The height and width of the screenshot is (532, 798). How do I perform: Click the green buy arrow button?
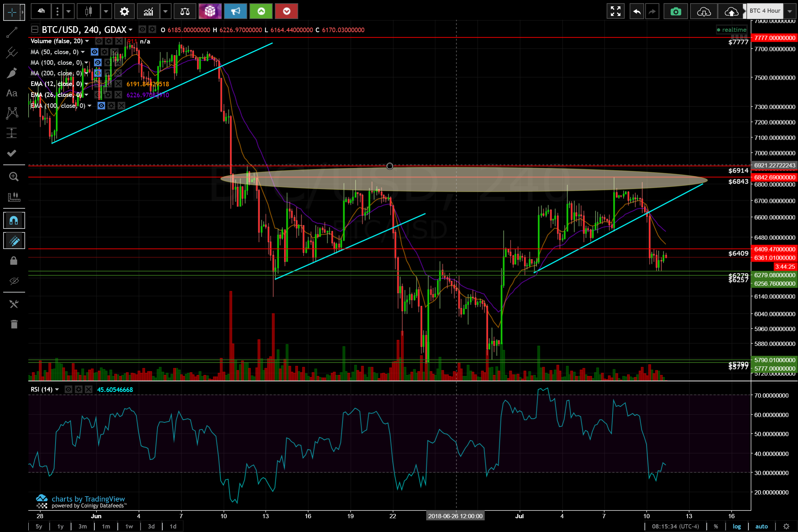coord(261,11)
